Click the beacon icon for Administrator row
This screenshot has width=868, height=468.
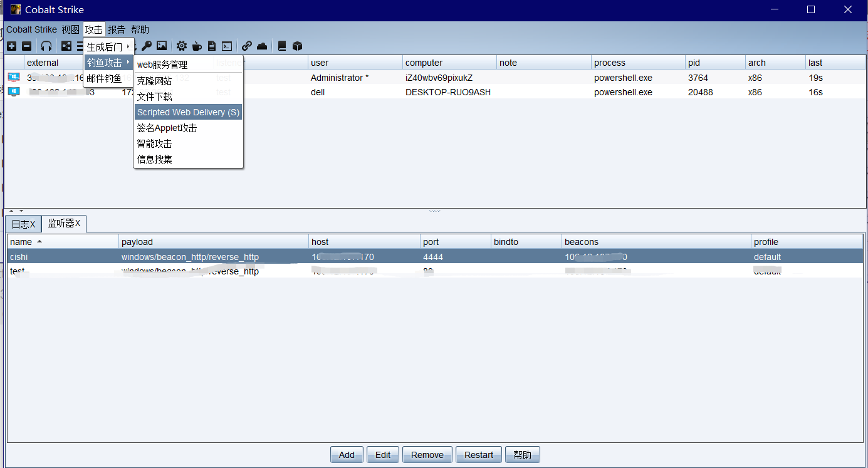pos(14,77)
